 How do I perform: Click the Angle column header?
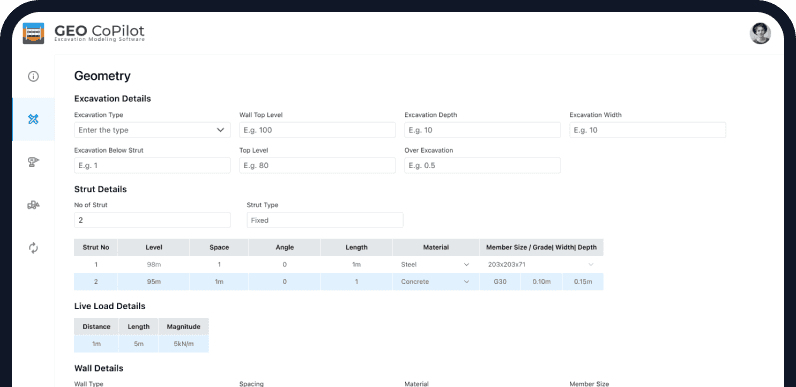(x=284, y=247)
